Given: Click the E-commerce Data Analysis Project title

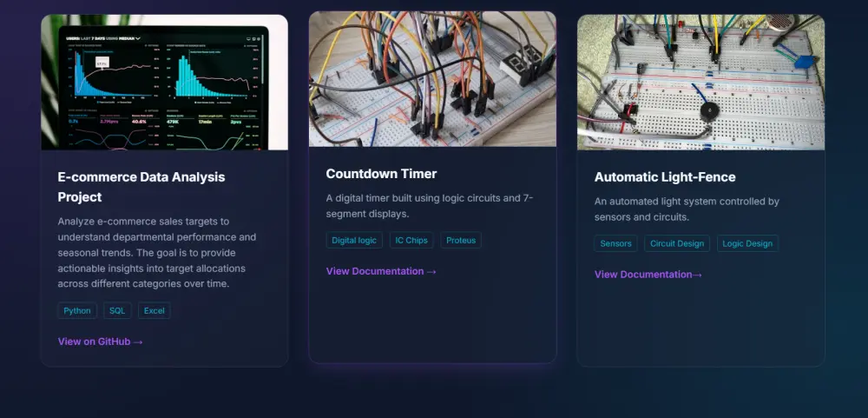Looking at the screenshot, I should [x=141, y=187].
